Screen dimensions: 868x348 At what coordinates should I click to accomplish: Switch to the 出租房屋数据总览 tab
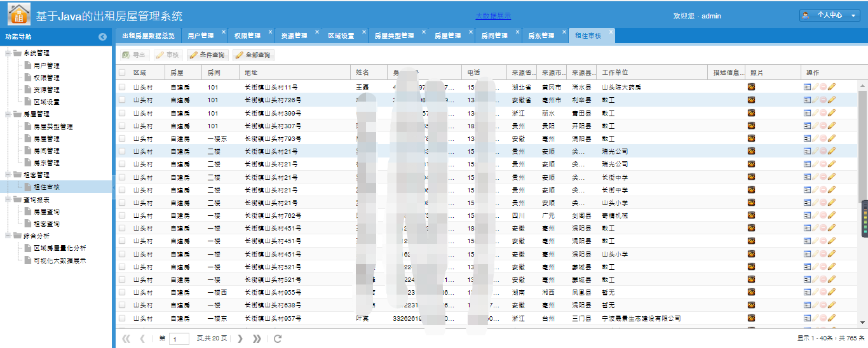pyautogui.click(x=148, y=36)
